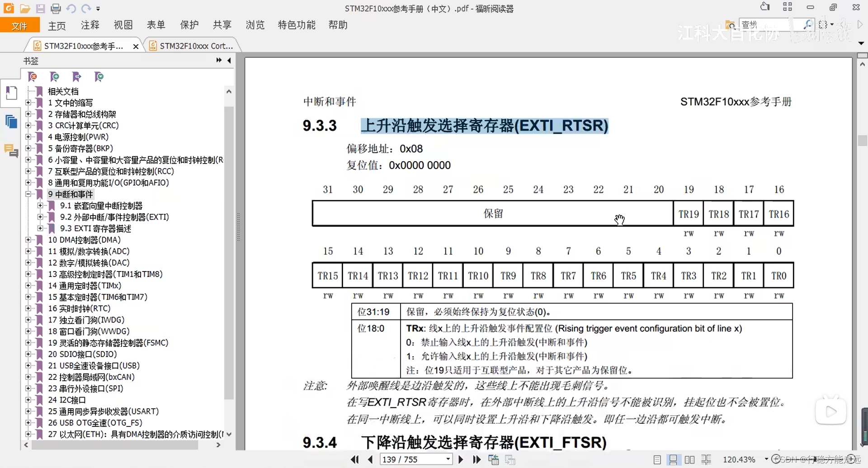868x468 pixels.
Task: Expand the 10 DMA控制器 bookmark node
Action: point(28,240)
